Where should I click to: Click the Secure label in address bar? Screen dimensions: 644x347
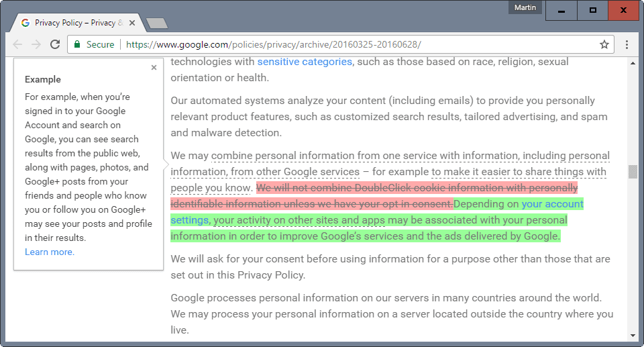tap(100, 44)
